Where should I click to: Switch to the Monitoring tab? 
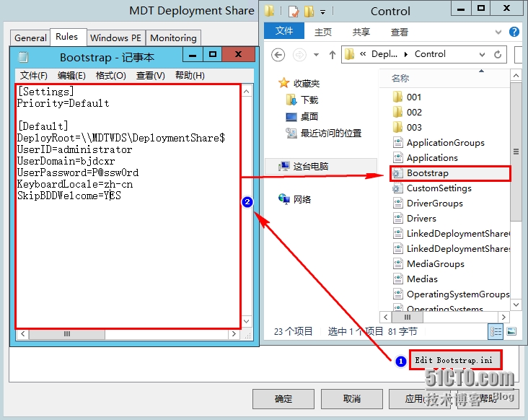(173, 38)
